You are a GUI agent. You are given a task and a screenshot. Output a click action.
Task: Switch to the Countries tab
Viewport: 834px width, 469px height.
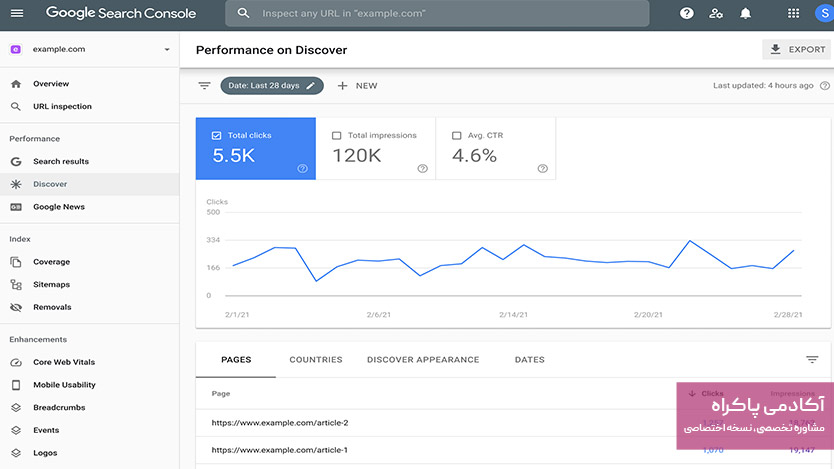[x=316, y=360]
